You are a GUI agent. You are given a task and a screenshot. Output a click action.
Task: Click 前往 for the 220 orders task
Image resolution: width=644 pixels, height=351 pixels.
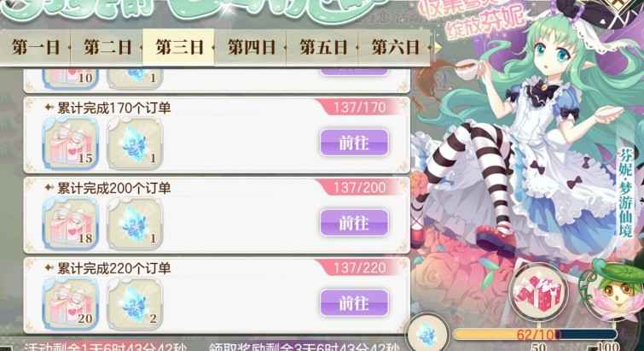click(x=354, y=303)
